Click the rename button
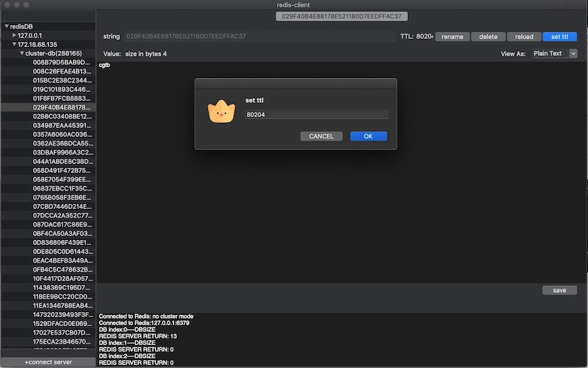 tap(451, 36)
